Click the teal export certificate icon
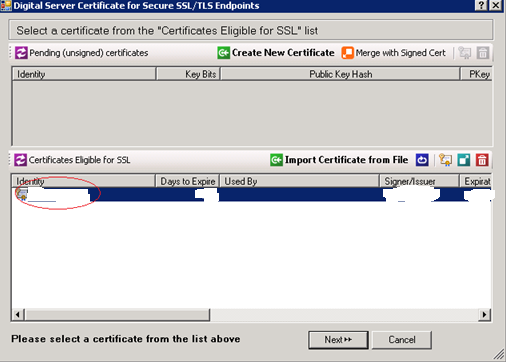This screenshot has width=510, height=362. click(464, 160)
